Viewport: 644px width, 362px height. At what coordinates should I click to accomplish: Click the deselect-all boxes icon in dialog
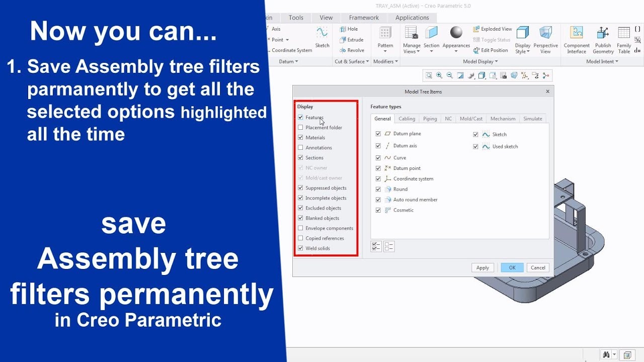coord(389,246)
